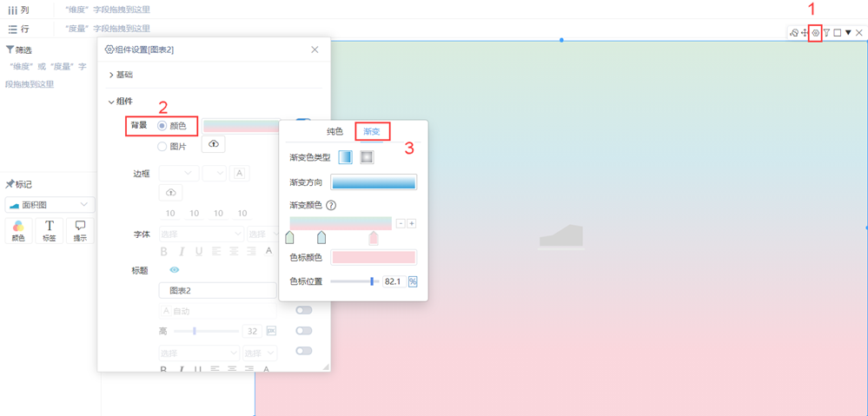Click the 标记 panel header
This screenshot has height=416, width=868.
(19, 185)
